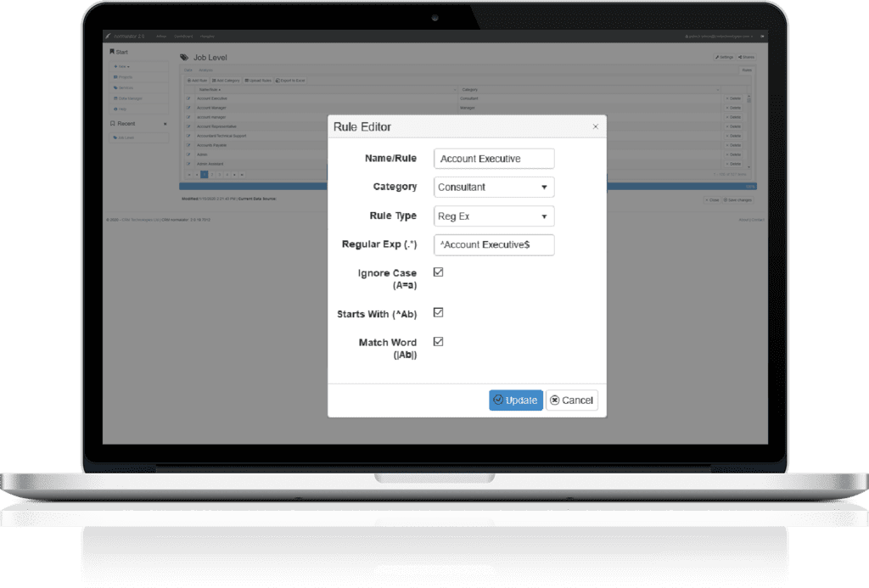Screen dimensions: 869x588
Task: Disable the Match Word checkbox
Action: (x=438, y=342)
